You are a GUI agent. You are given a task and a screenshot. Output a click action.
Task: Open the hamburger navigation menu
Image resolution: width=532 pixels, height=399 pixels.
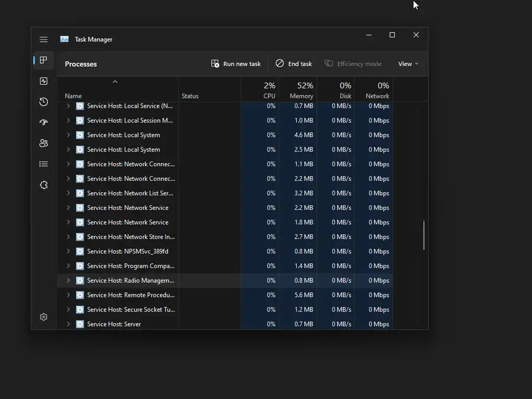pos(44,39)
